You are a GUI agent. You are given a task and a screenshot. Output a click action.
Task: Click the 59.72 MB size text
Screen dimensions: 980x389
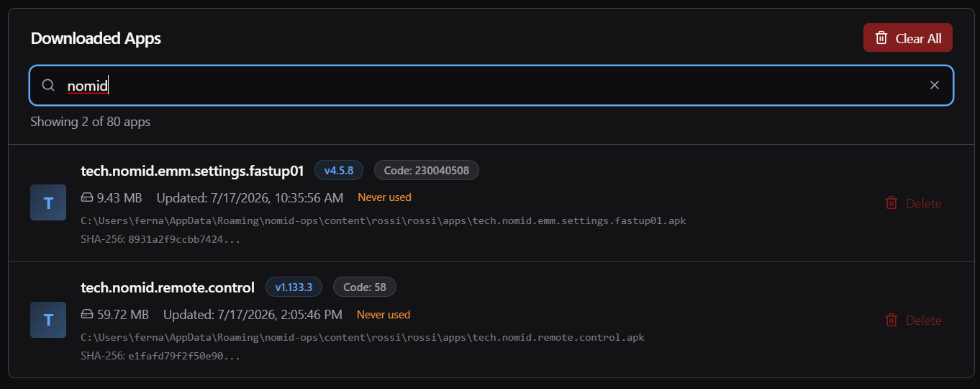click(x=123, y=314)
